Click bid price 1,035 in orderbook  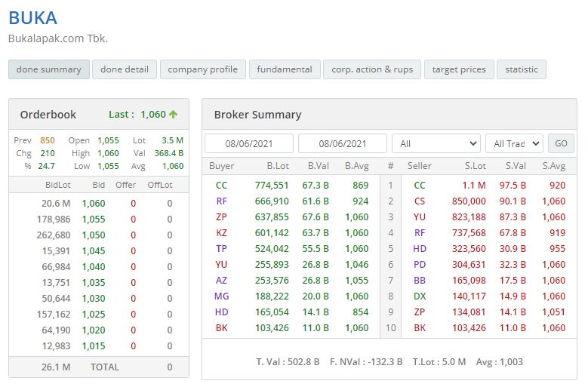tap(94, 282)
